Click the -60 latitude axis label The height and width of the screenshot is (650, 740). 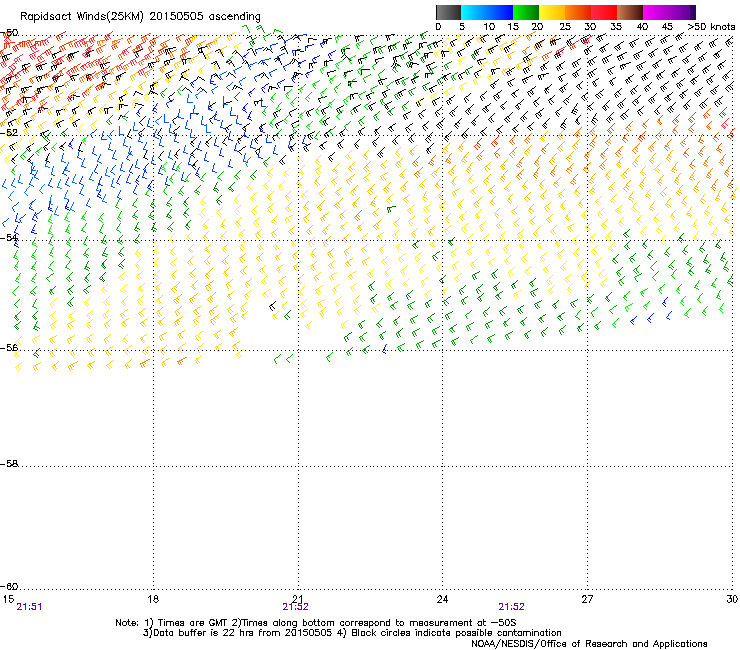click(9, 587)
